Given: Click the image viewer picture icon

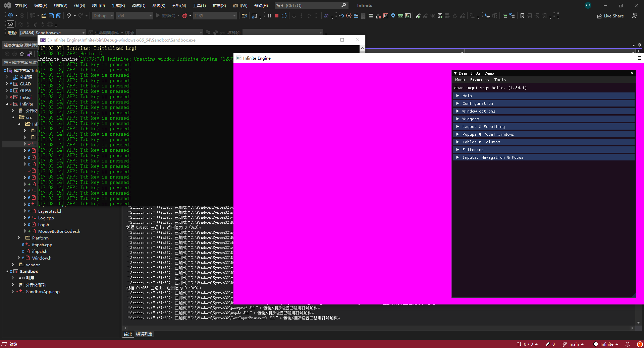Looking at the screenshot, I should (408, 16).
